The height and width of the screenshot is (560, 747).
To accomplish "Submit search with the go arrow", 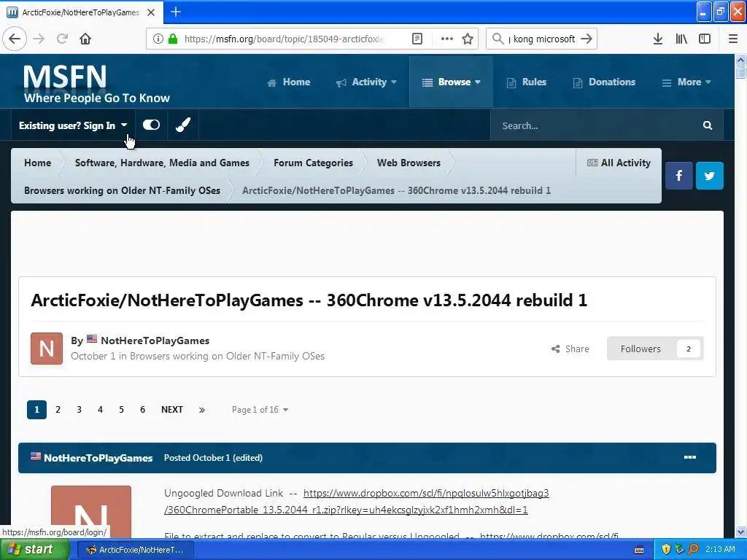I will pyautogui.click(x=587, y=39).
